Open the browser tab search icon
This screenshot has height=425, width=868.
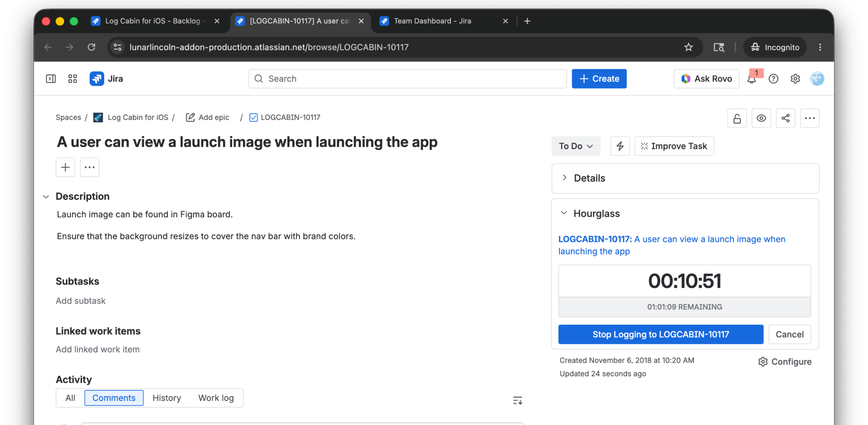point(719,47)
